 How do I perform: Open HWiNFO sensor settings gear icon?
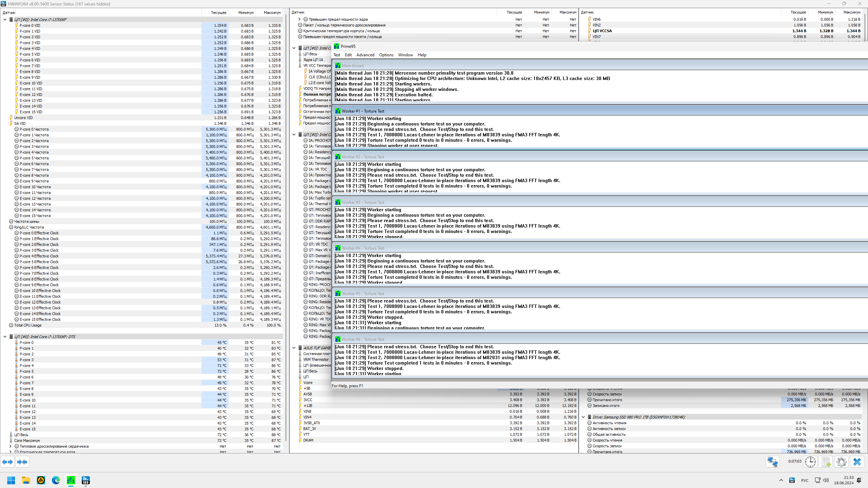(842, 462)
